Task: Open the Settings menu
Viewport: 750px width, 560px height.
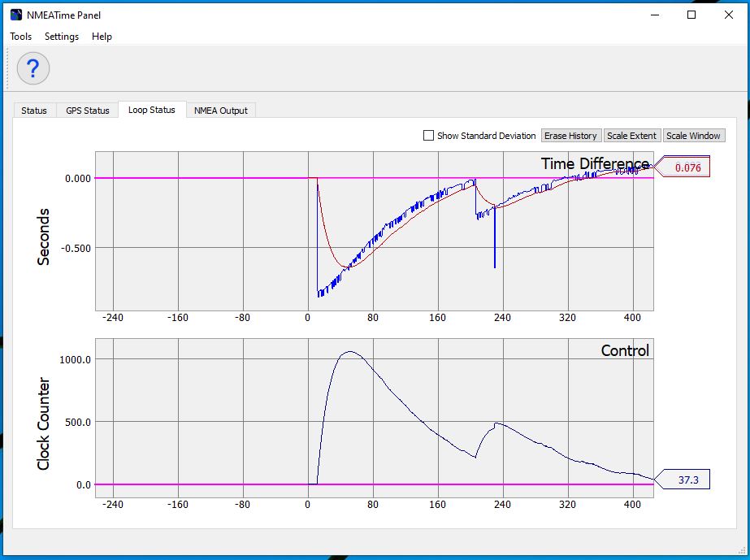Action: tap(62, 37)
